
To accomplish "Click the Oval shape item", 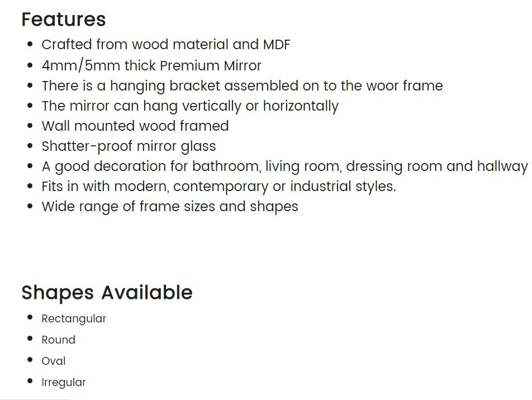I will click(53, 361).
